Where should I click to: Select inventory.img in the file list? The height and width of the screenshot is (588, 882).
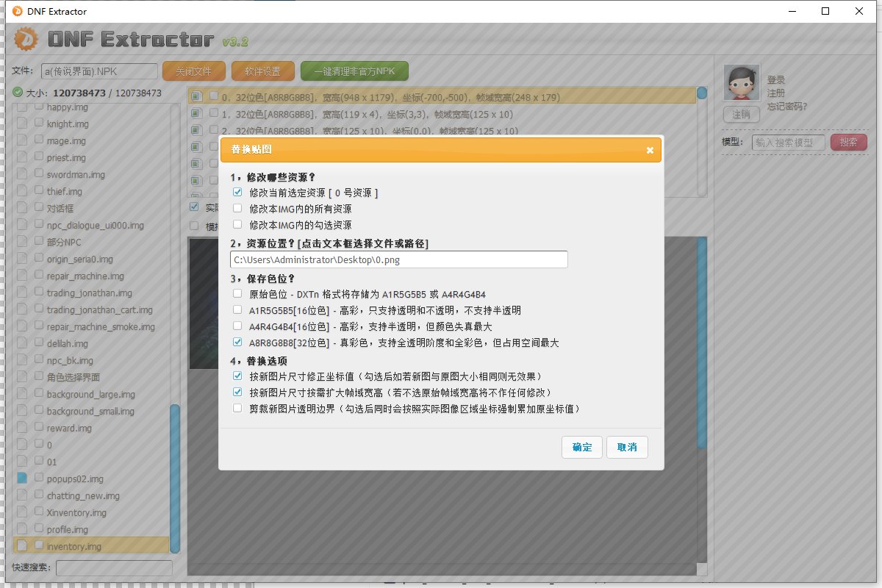click(x=91, y=546)
